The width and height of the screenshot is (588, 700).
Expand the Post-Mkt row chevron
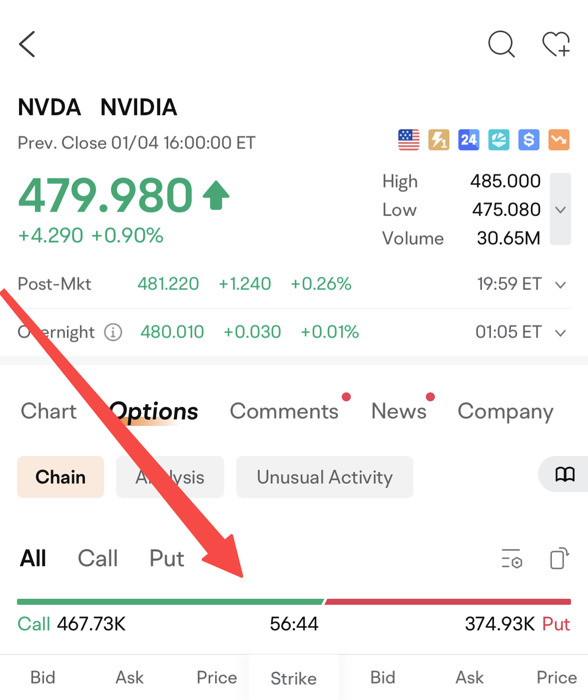point(560,284)
